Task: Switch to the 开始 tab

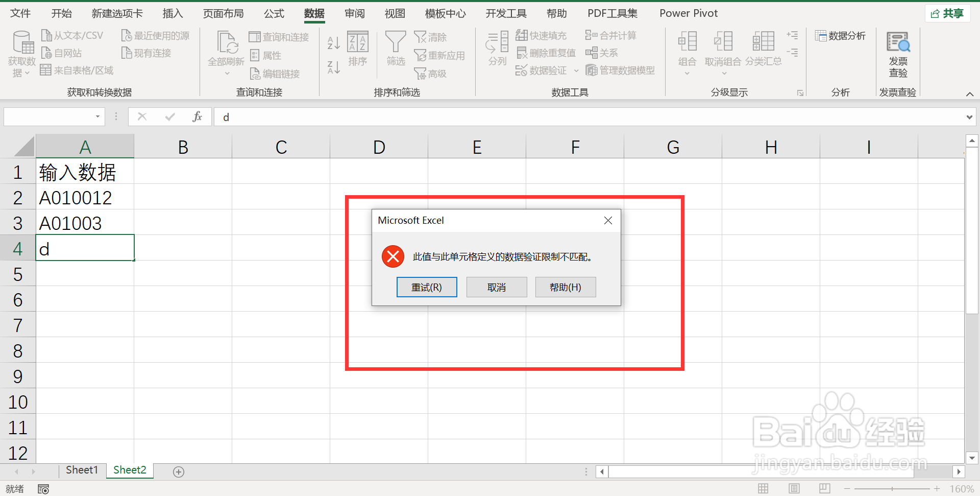Action: click(62, 13)
